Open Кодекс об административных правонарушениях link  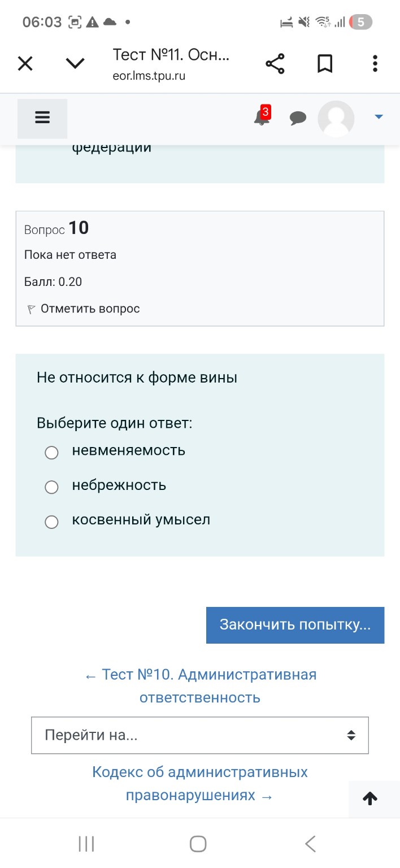point(200,784)
